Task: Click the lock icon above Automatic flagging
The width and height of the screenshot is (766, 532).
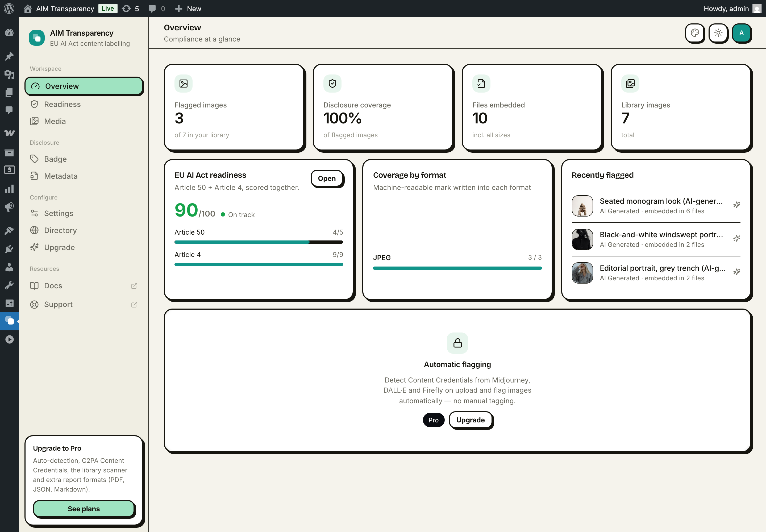Action: point(457,343)
